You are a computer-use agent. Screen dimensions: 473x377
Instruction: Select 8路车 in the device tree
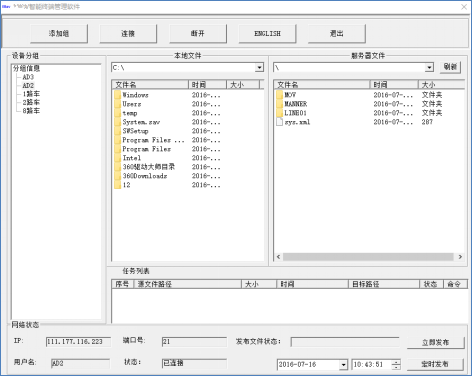[31, 111]
